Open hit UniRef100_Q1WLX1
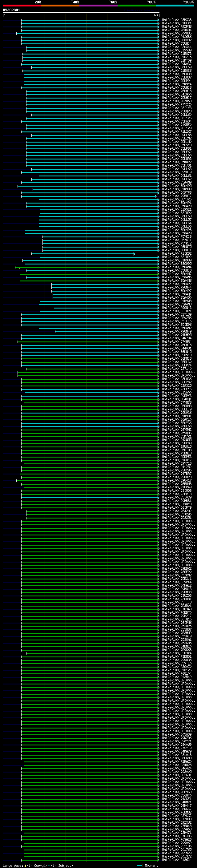Screen dimensions: 197x868 coord(176,23)
